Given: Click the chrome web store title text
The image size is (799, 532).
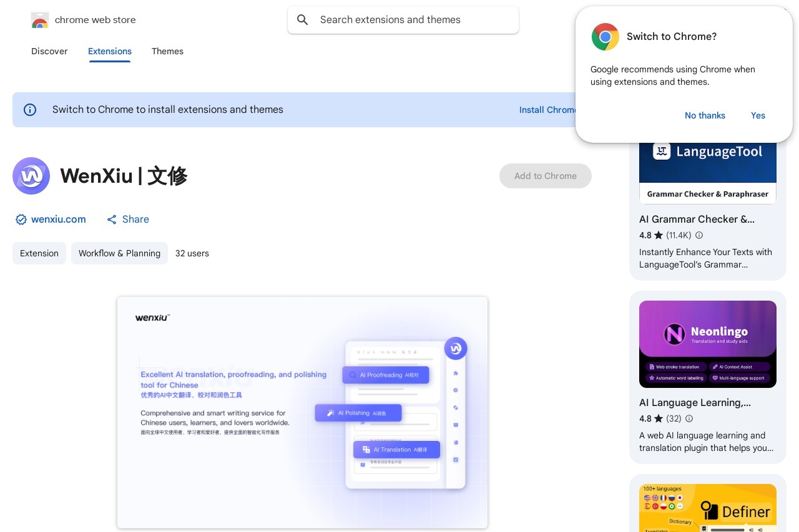Looking at the screenshot, I should pos(95,20).
